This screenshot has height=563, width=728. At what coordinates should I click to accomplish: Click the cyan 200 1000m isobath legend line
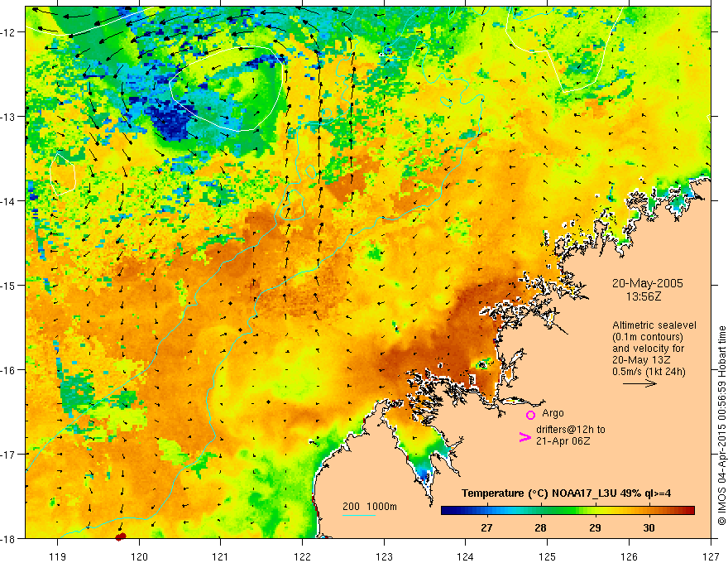(x=359, y=515)
